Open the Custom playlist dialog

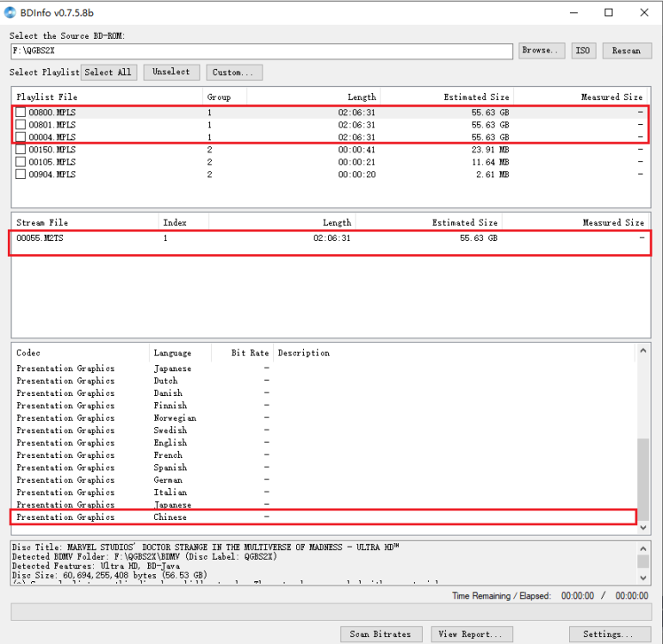click(234, 72)
